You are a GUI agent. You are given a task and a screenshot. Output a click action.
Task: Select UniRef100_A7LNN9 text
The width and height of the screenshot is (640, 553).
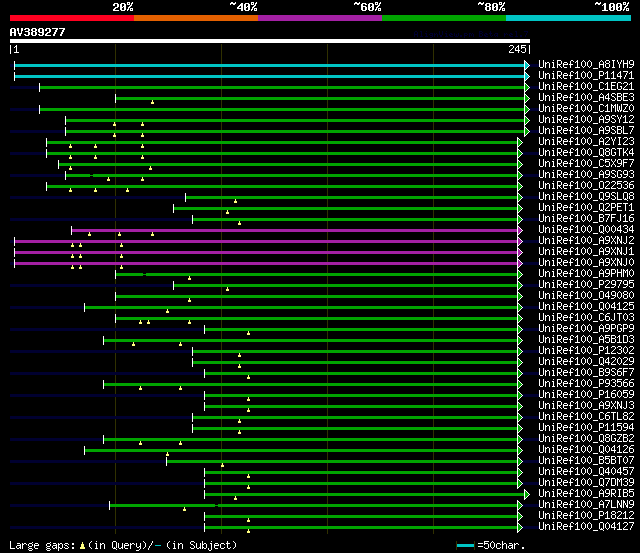586,505
